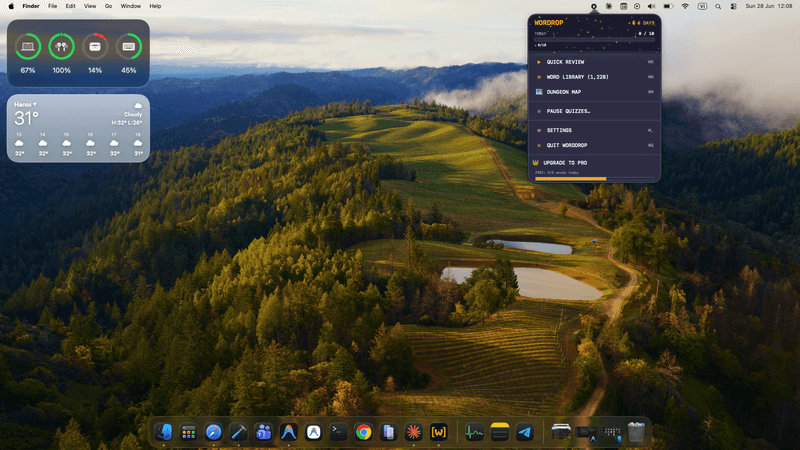Viewport: 800px width, 450px height.
Task: Click the 14% low battery device ring
Action: pyautogui.click(x=95, y=46)
